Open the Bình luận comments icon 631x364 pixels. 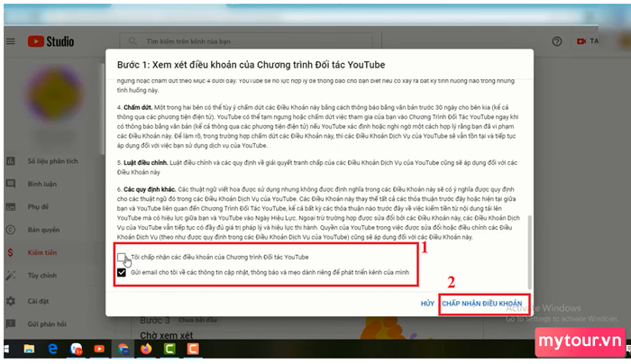11,184
